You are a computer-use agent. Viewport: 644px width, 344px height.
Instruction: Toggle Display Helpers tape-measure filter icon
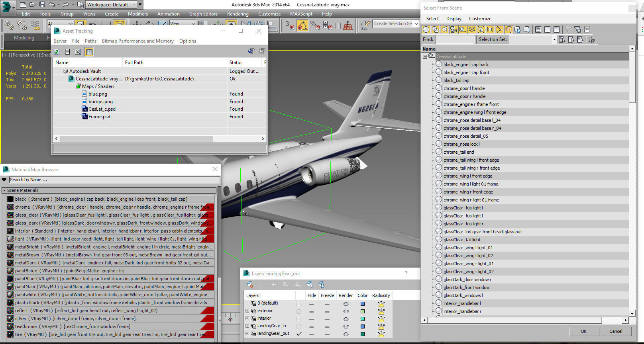pos(463,29)
